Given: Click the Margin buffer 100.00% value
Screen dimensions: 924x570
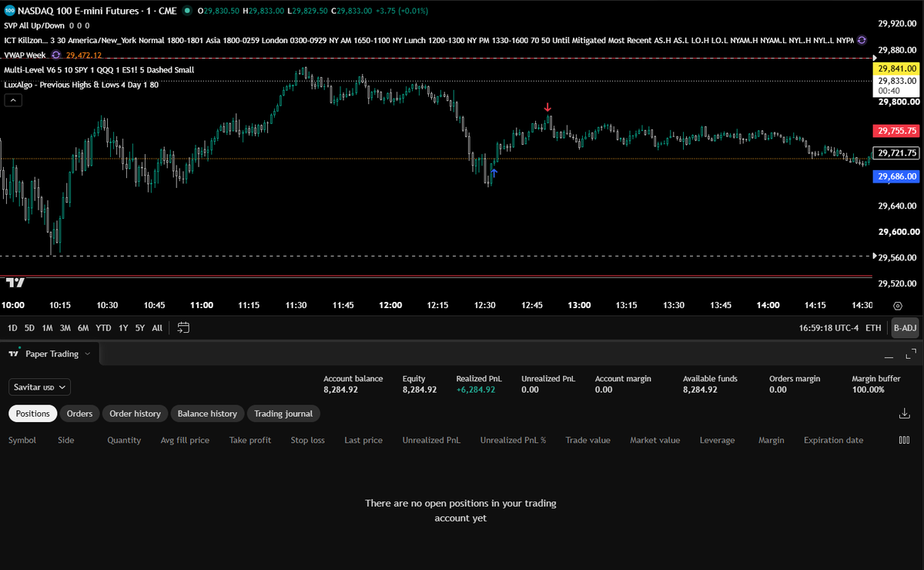Looking at the screenshot, I should 868,390.
